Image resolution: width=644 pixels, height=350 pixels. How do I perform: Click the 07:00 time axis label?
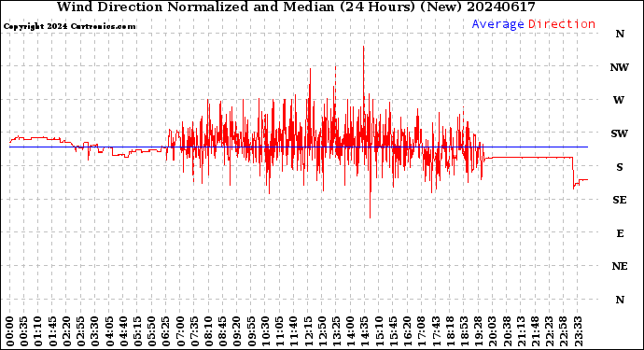point(180,331)
